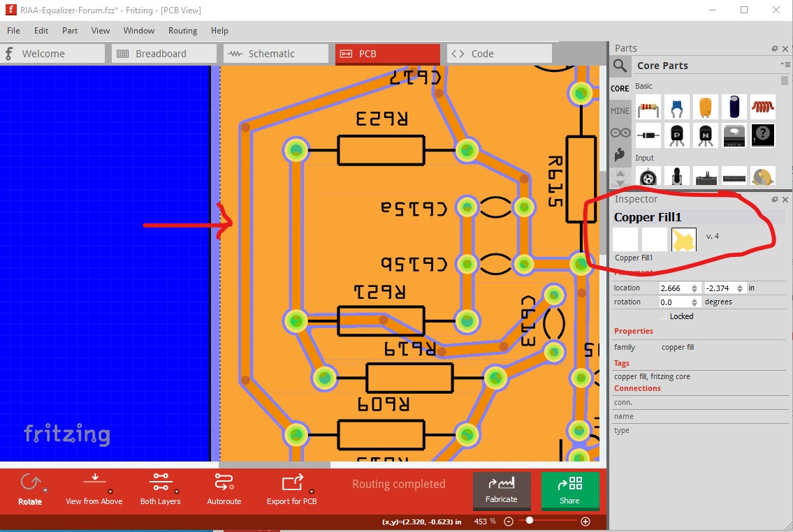Screen dimensions: 793x532
Task: Open the File menu
Action: (14, 30)
